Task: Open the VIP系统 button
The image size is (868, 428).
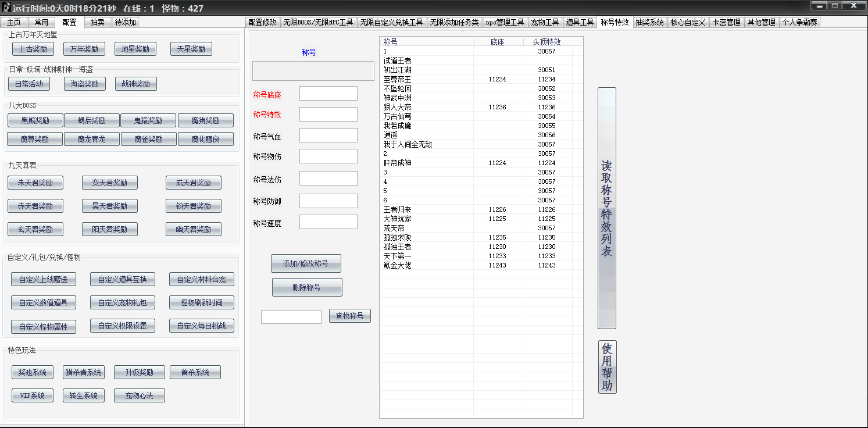Action: [x=33, y=395]
